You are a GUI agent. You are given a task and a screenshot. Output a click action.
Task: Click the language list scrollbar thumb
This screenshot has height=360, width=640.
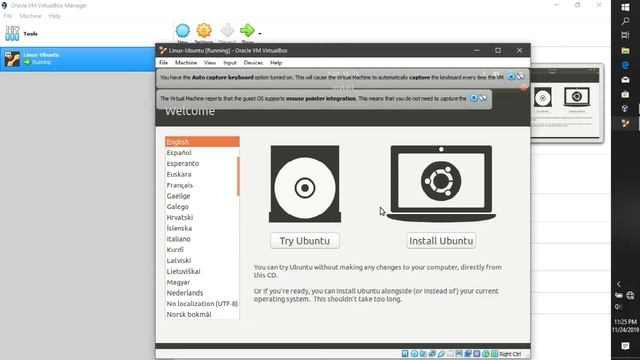coord(238,176)
